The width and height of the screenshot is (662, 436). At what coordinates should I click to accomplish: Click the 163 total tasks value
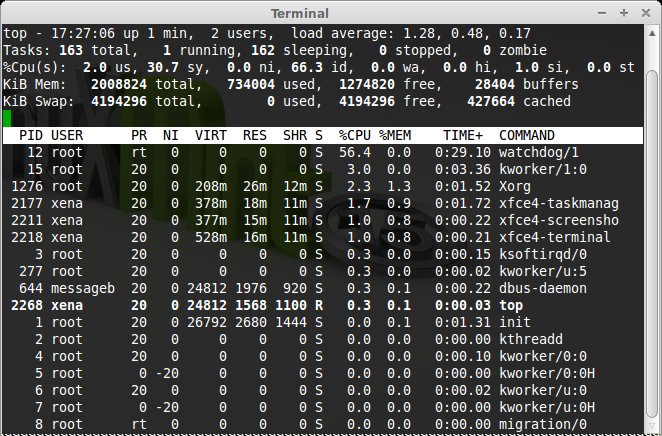(x=71, y=51)
